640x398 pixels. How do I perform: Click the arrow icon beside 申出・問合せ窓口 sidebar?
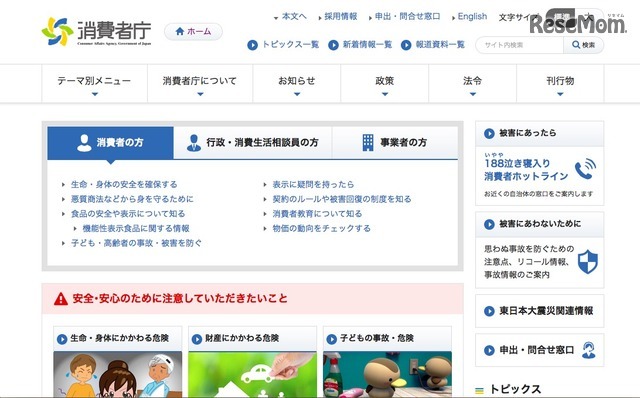click(x=489, y=351)
